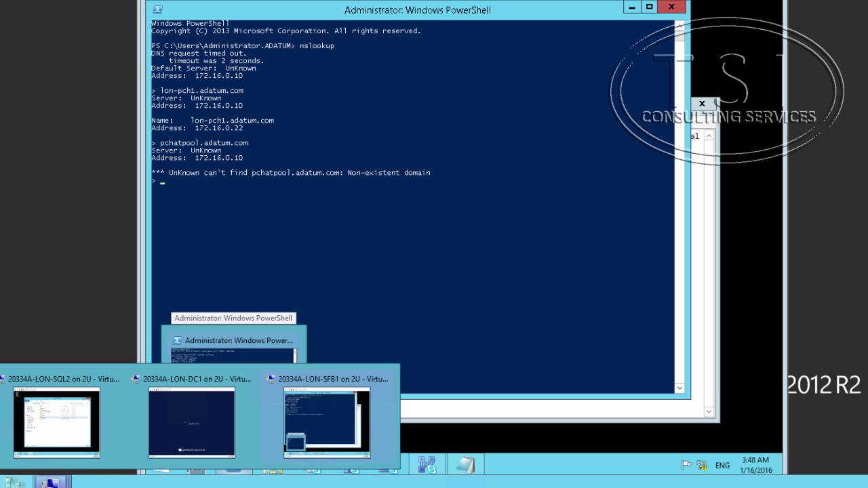Click the network status tray icon
868x488 pixels.
click(702, 465)
